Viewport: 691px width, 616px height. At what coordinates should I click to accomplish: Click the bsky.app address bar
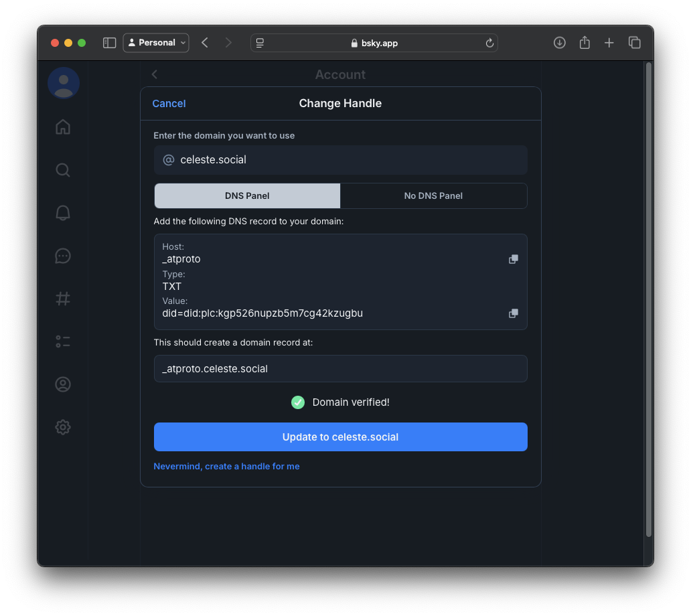click(x=374, y=43)
